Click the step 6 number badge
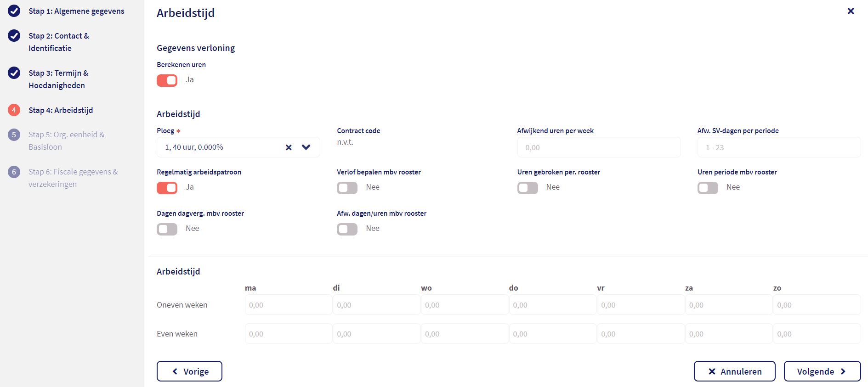Image resolution: width=868 pixels, height=387 pixels. coord(14,172)
